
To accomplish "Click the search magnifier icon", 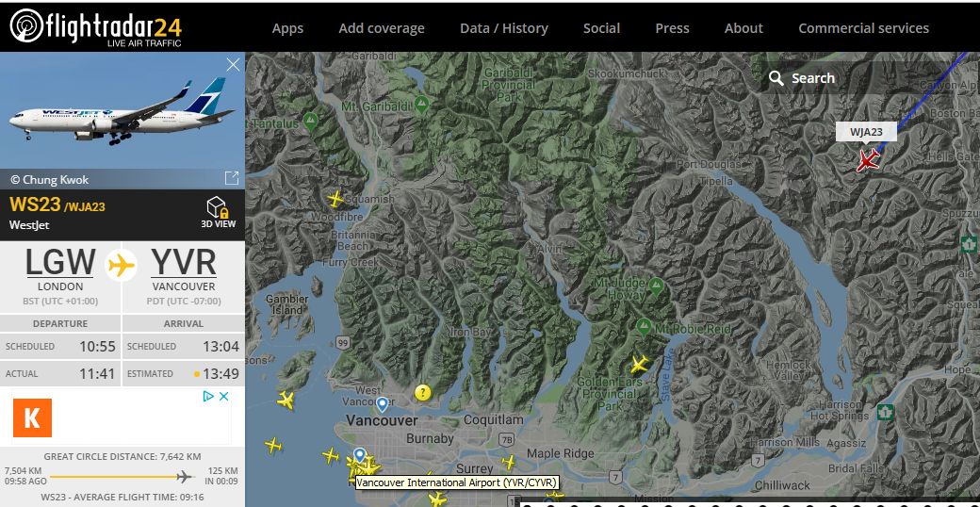I will (x=776, y=78).
